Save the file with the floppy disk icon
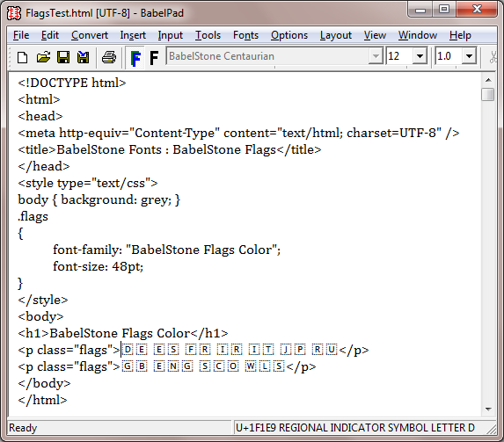This screenshot has height=442, width=504. (63, 57)
